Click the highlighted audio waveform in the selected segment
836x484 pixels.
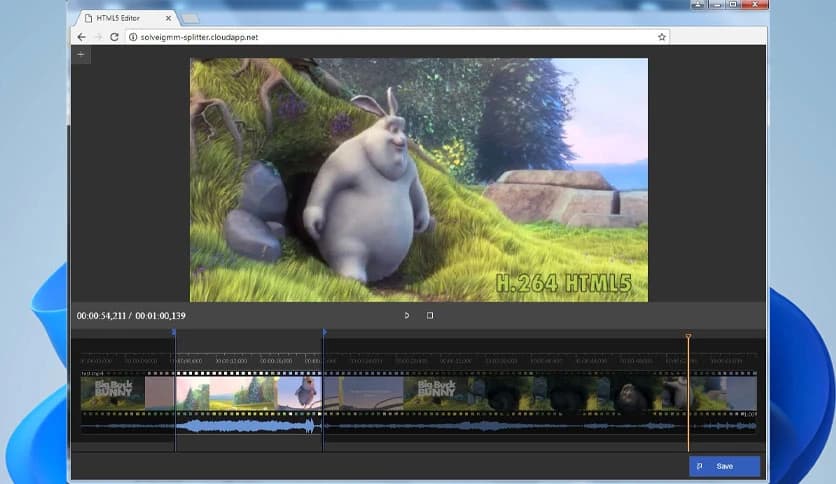(248, 425)
